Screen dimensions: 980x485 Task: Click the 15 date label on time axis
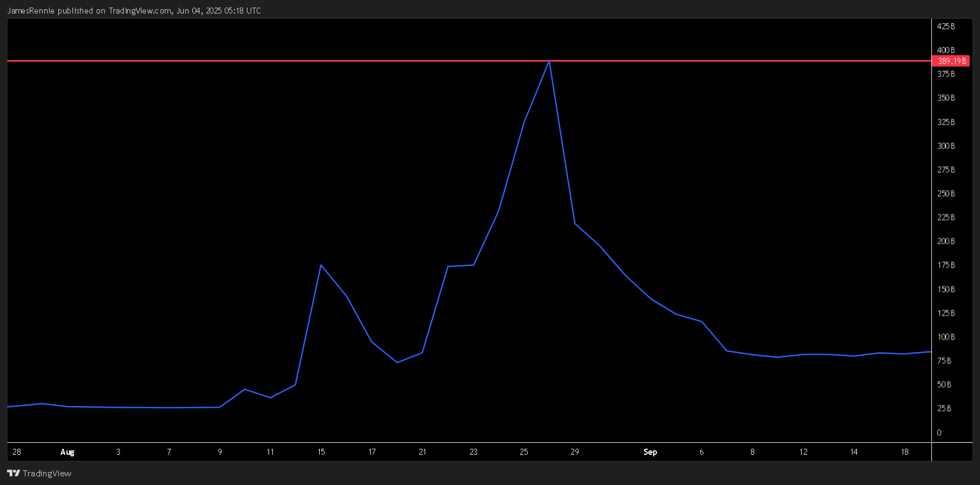(x=321, y=452)
